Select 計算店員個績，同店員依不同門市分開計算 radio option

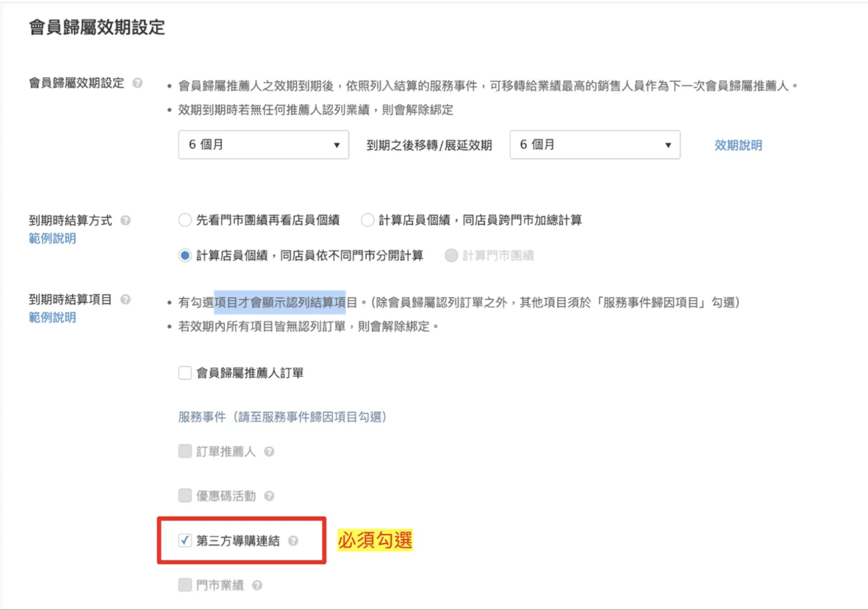click(x=185, y=256)
